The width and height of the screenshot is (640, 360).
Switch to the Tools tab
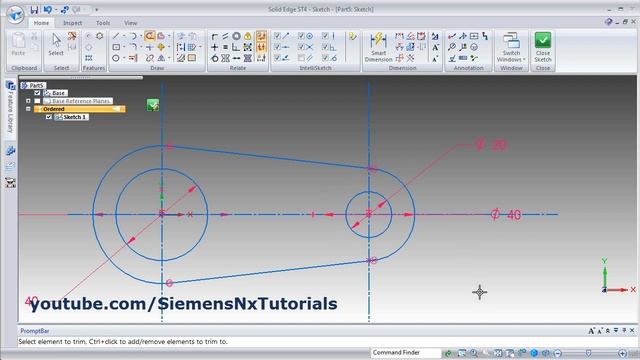(x=103, y=23)
